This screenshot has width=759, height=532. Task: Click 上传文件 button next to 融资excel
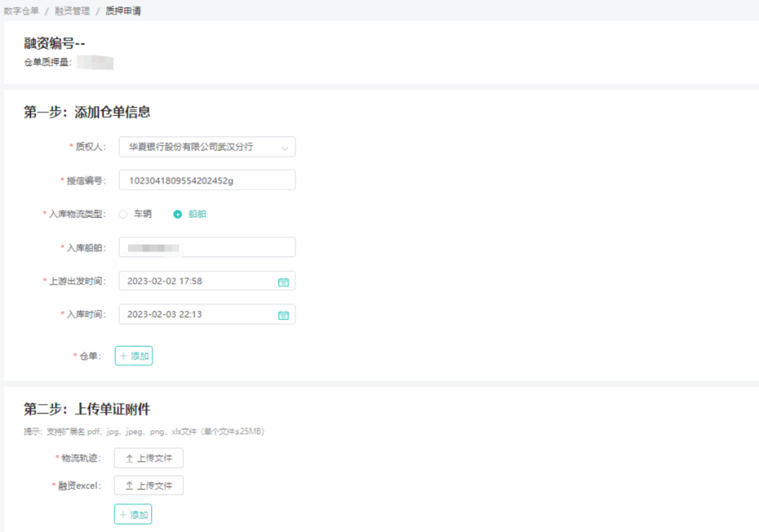pos(148,486)
